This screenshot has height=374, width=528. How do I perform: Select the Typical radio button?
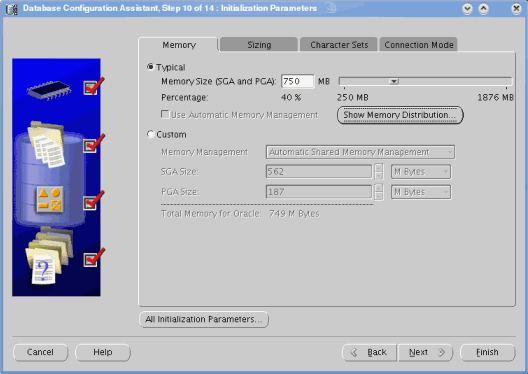click(x=151, y=67)
